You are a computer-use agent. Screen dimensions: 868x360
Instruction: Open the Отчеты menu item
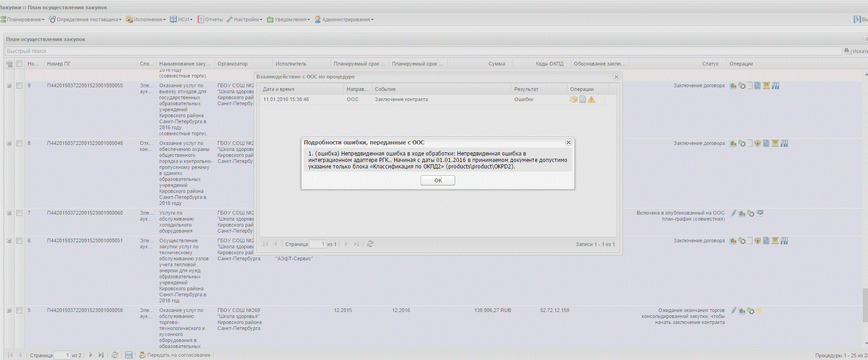[211, 19]
